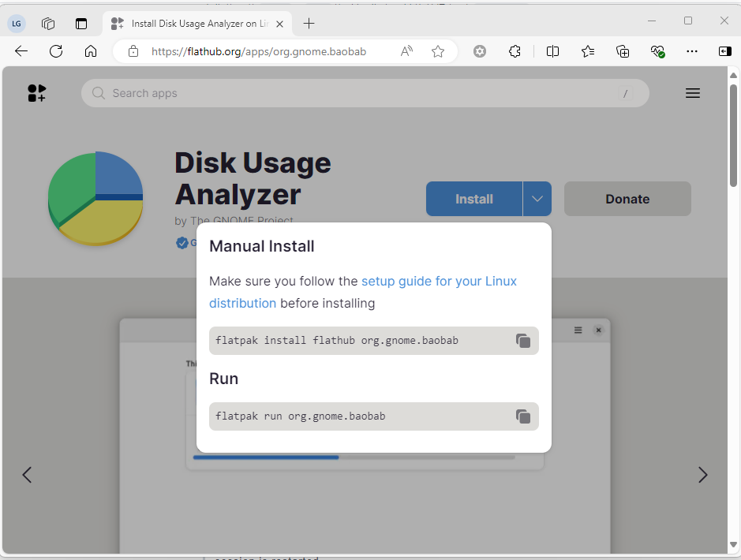
Task: Open Settings and more menu
Action: 692,51
